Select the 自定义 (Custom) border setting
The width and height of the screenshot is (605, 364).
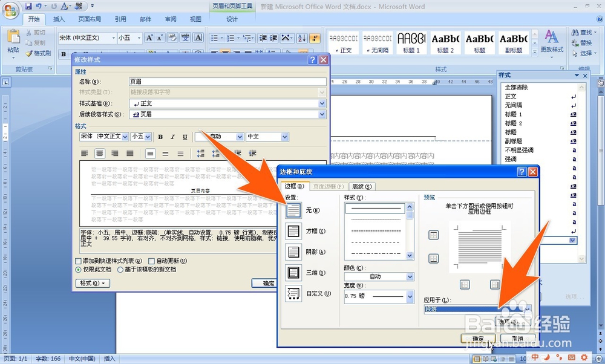pos(293,294)
